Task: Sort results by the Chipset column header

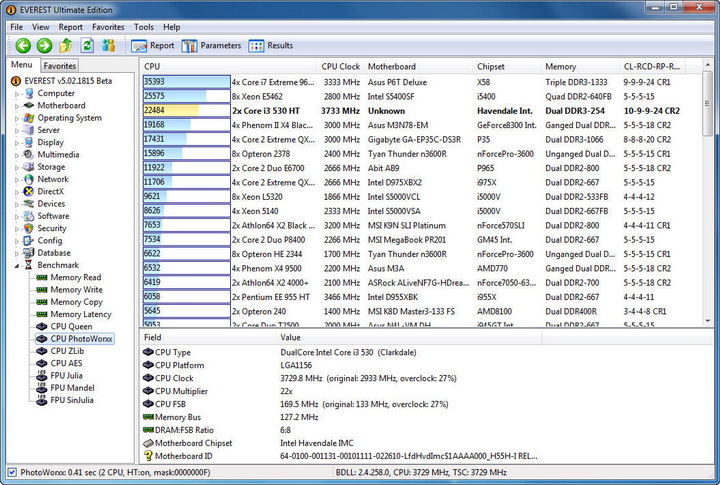Action: [507, 67]
